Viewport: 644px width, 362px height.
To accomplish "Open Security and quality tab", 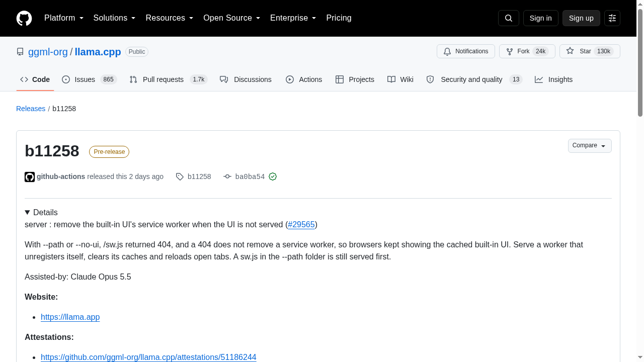I will pos(474,79).
